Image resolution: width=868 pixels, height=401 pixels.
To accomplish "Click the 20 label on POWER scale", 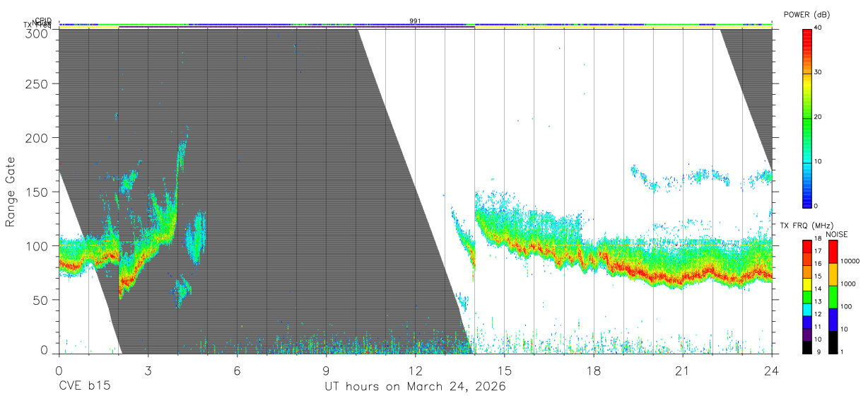I will 818,117.
